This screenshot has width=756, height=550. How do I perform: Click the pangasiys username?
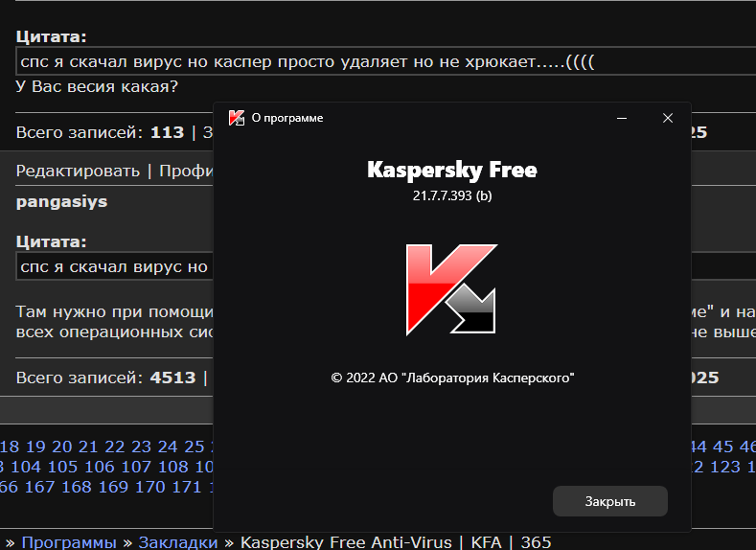tap(61, 202)
